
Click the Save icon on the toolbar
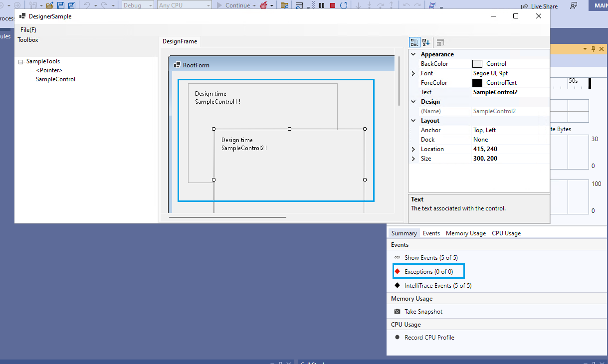(x=61, y=5)
